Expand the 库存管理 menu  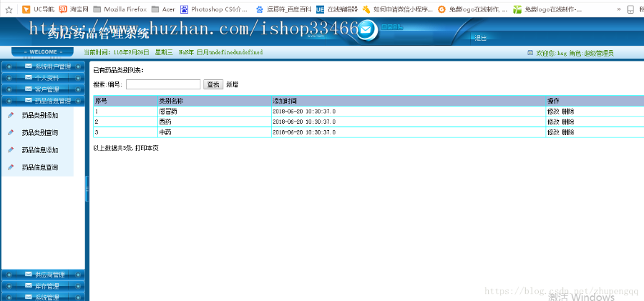click(43, 286)
